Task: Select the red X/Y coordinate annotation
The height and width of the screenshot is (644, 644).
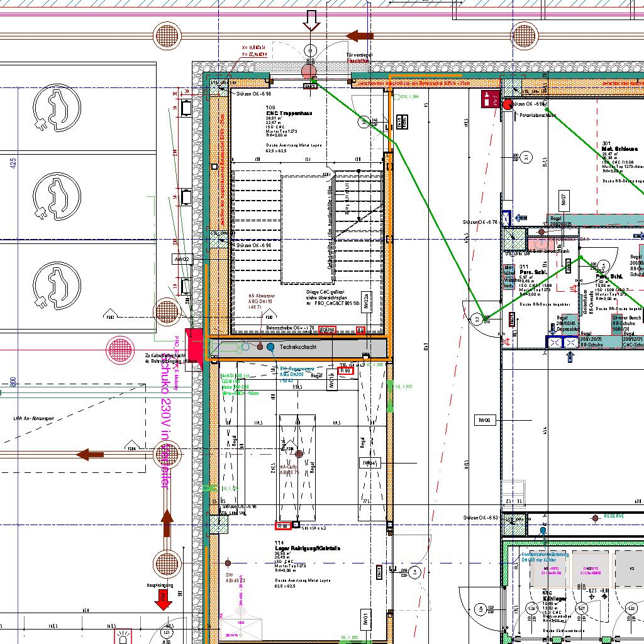Action: tap(254, 51)
